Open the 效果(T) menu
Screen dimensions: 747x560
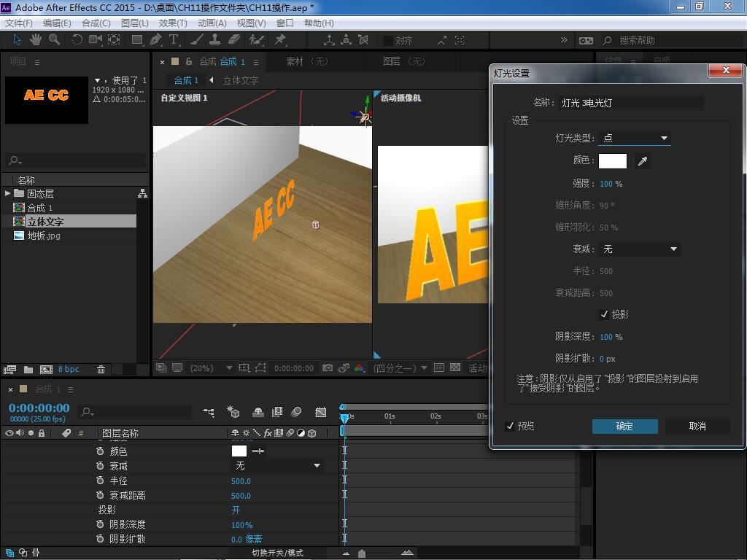click(x=172, y=23)
